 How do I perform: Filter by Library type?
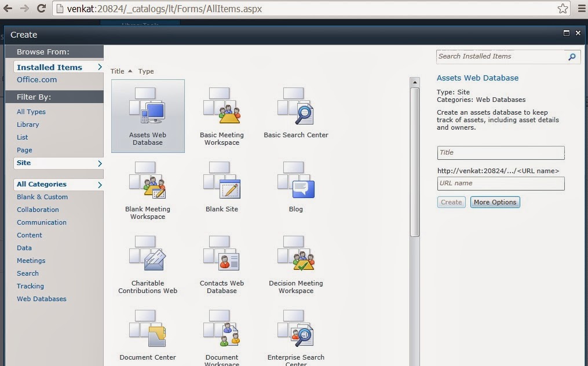coord(28,125)
